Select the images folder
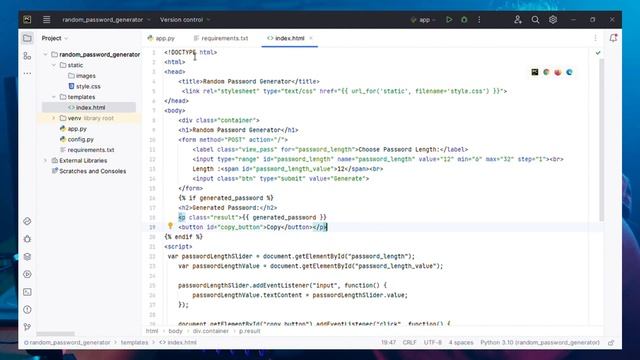Viewport: 640px width, 360px height. [82, 76]
